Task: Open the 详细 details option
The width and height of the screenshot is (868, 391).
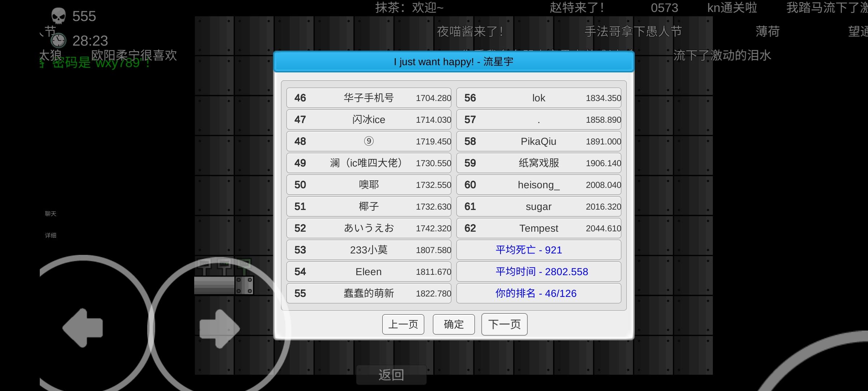Action: 51,235
